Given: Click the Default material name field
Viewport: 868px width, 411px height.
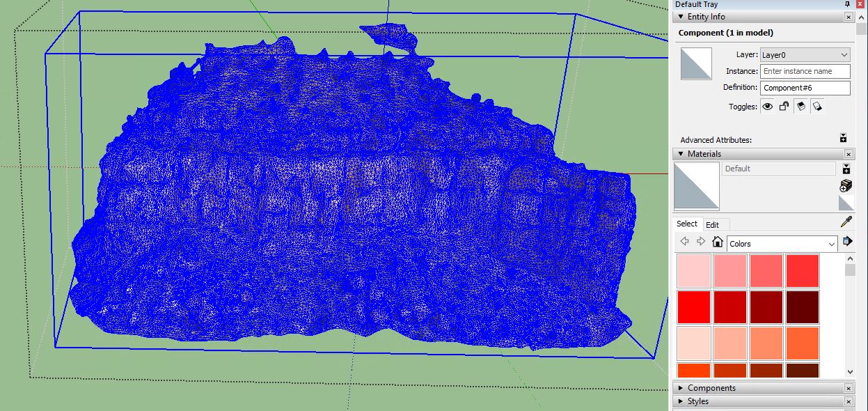Looking at the screenshot, I should (778, 169).
